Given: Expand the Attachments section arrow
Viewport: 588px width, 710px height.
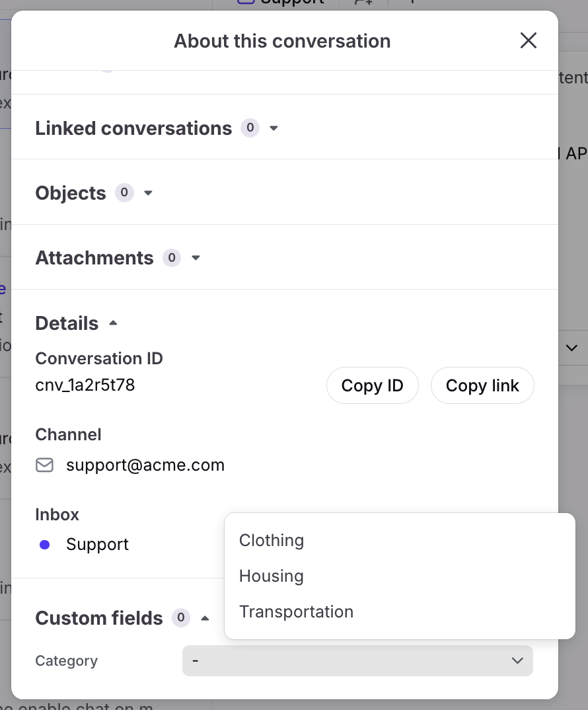Looking at the screenshot, I should point(196,258).
